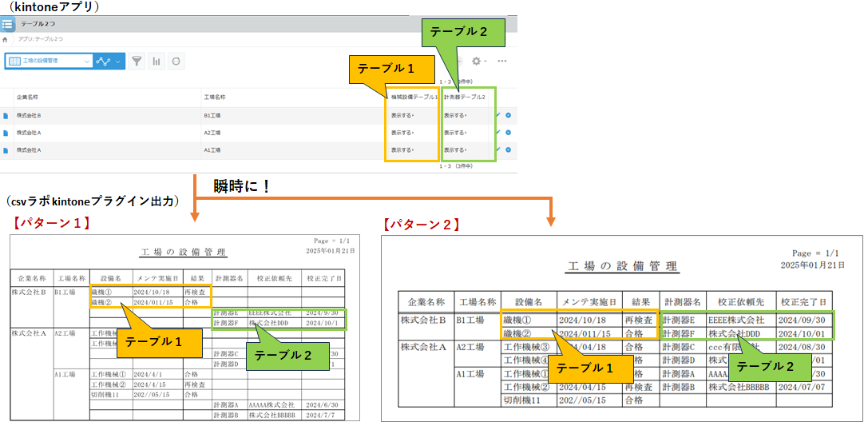
Task: Click 切削機11 cell in Pattern 2
Action: (x=524, y=400)
